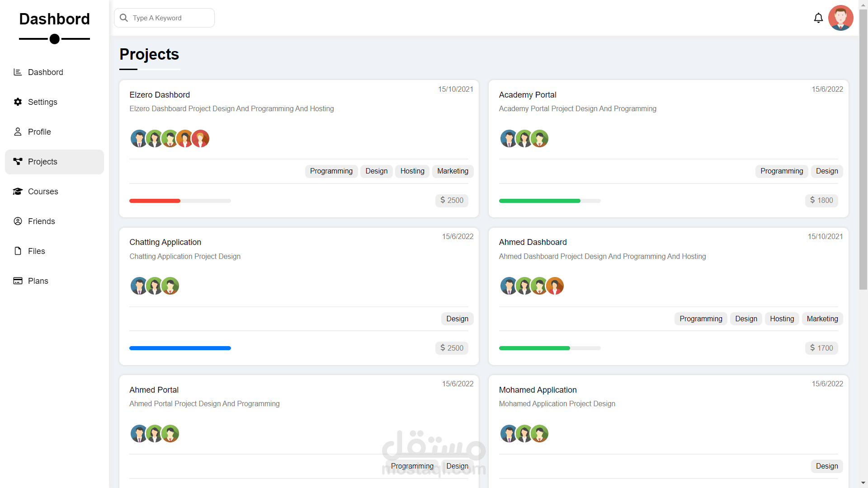The image size is (868, 488).
Task: Click the Friends circle-user icon
Action: pyautogui.click(x=18, y=221)
